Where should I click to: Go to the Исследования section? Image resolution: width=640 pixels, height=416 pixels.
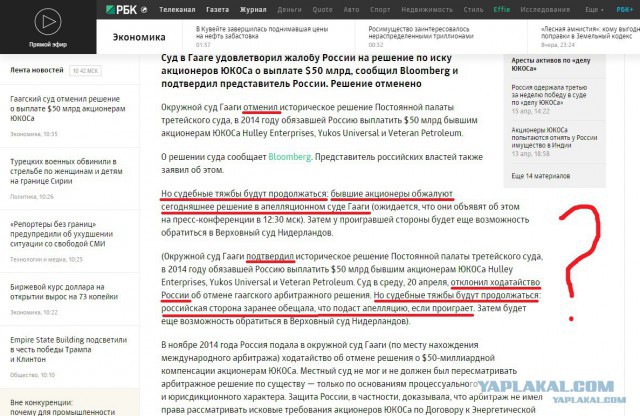click(x=545, y=9)
